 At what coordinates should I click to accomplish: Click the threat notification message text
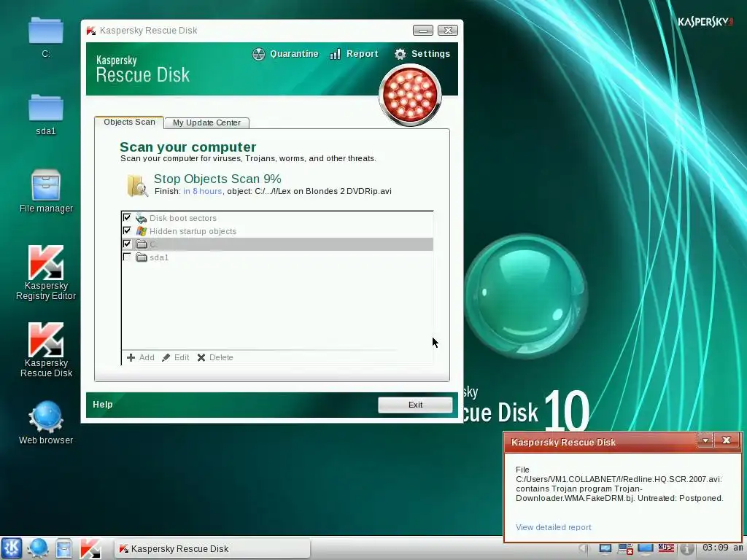(619, 484)
